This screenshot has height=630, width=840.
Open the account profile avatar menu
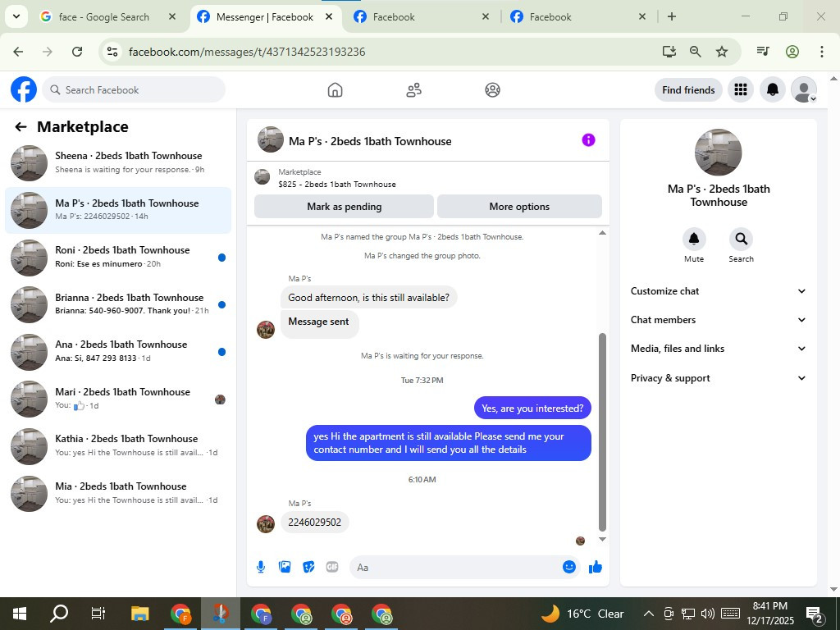pyautogui.click(x=804, y=89)
